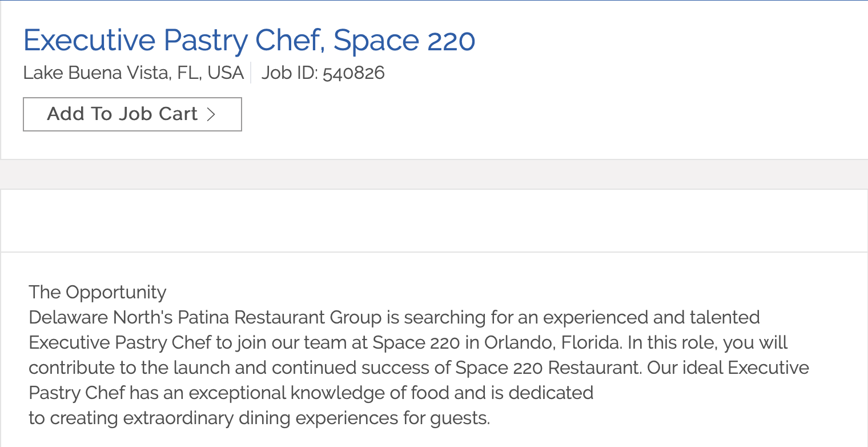Click the line ending "dining experiences for guests."
Screen dimensions: 868x447
[x=259, y=418]
